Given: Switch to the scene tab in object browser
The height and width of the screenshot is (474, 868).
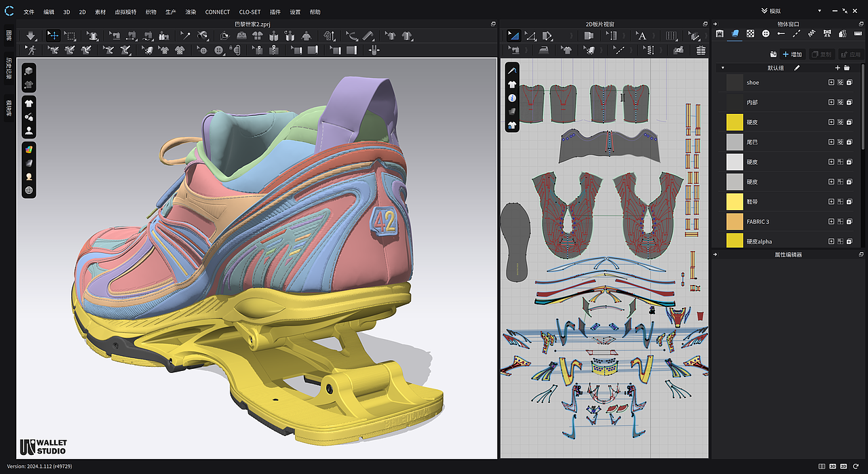Looking at the screenshot, I should click(719, 33).
